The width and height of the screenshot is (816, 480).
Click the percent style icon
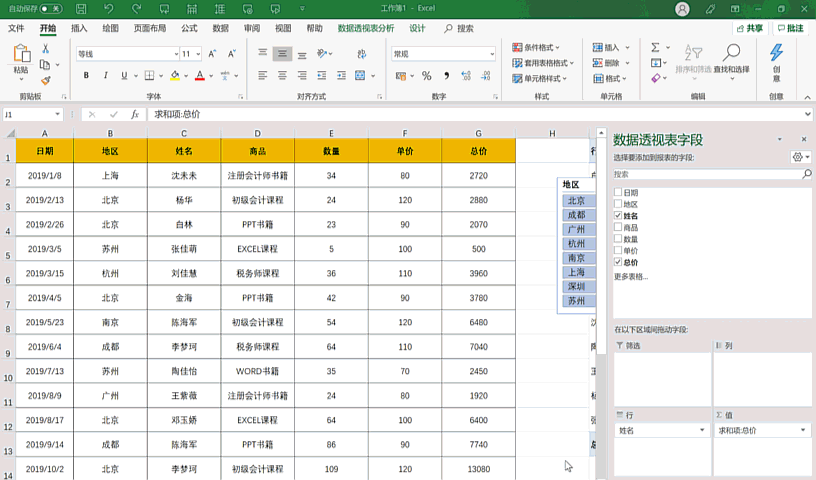[427, 76]
